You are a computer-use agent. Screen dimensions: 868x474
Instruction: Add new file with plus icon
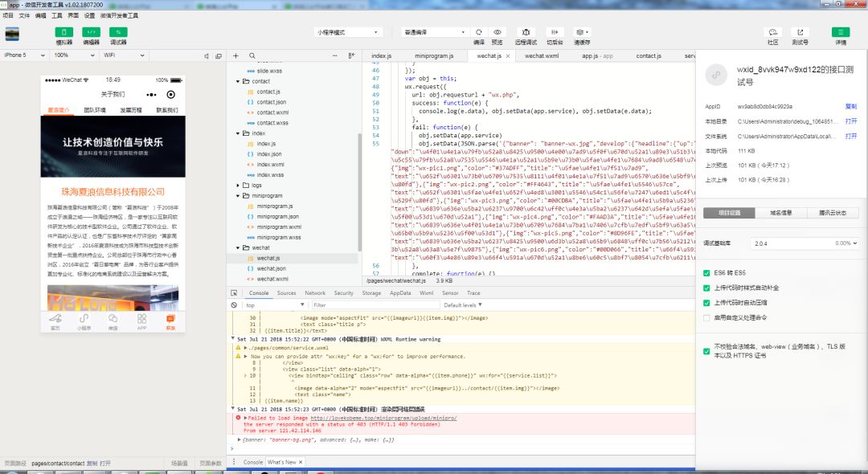(235, 56)
